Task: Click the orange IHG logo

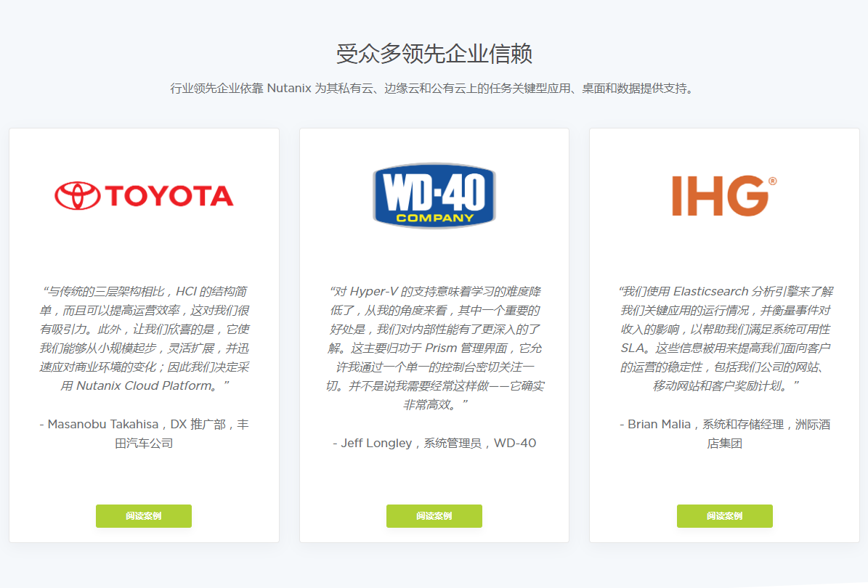Action: [x=719, y=196]
